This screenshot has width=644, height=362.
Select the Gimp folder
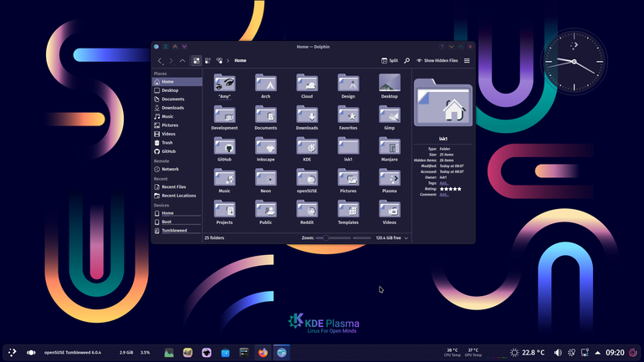click(x=390, y=118)
